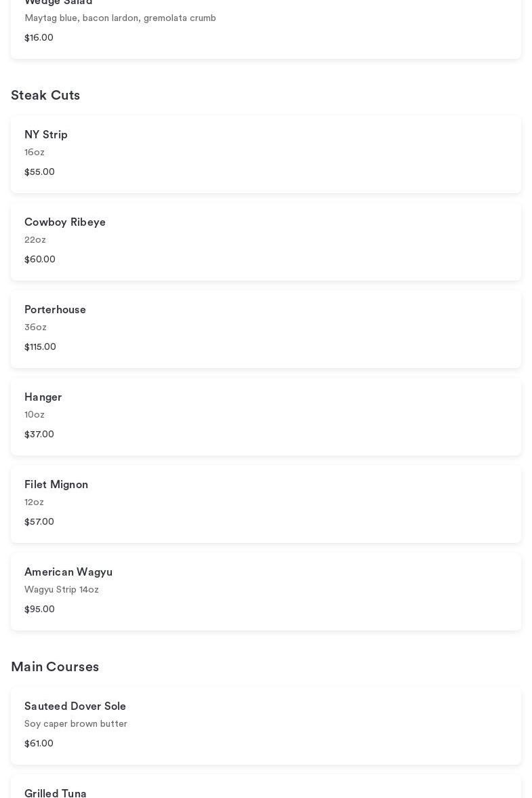Select the American Wagyu card

click(x=266, y=591)
